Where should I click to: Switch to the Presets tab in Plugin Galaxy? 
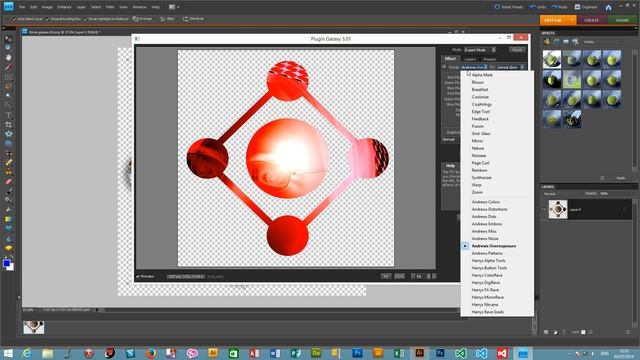(489, 59)
